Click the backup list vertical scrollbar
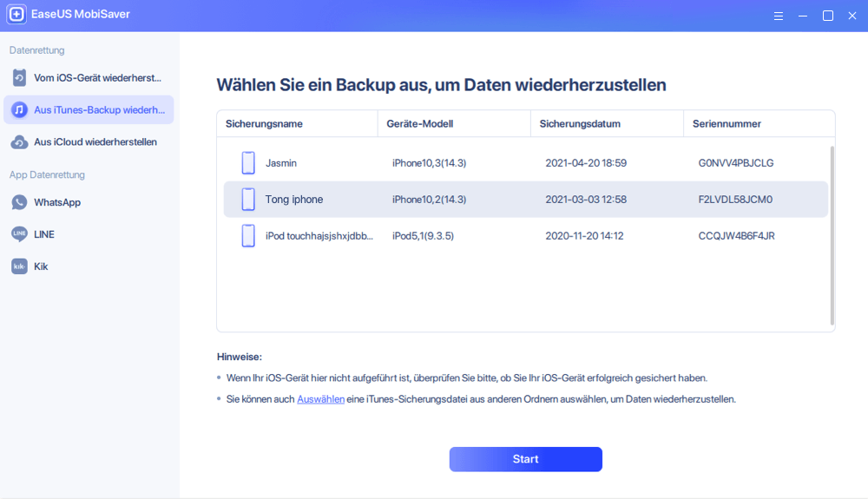Viewport: 868px width, 499px height. pos(832,235)
